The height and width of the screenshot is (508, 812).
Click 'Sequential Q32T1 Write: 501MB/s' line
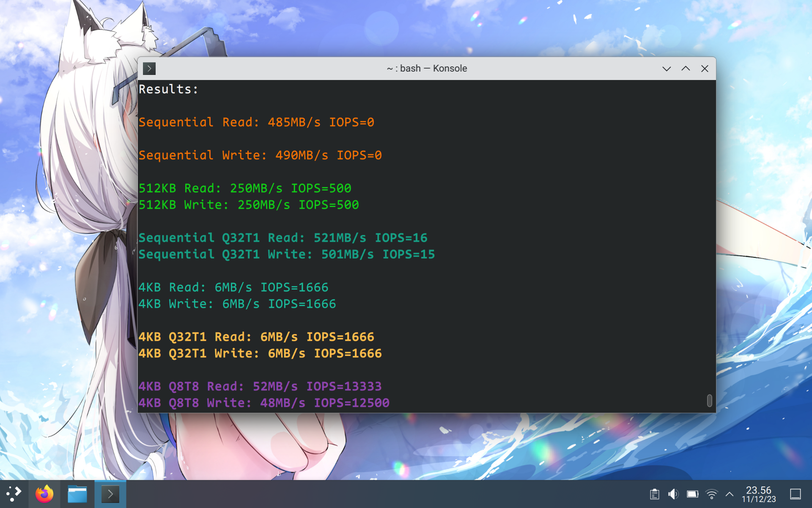tap(287, 254)
